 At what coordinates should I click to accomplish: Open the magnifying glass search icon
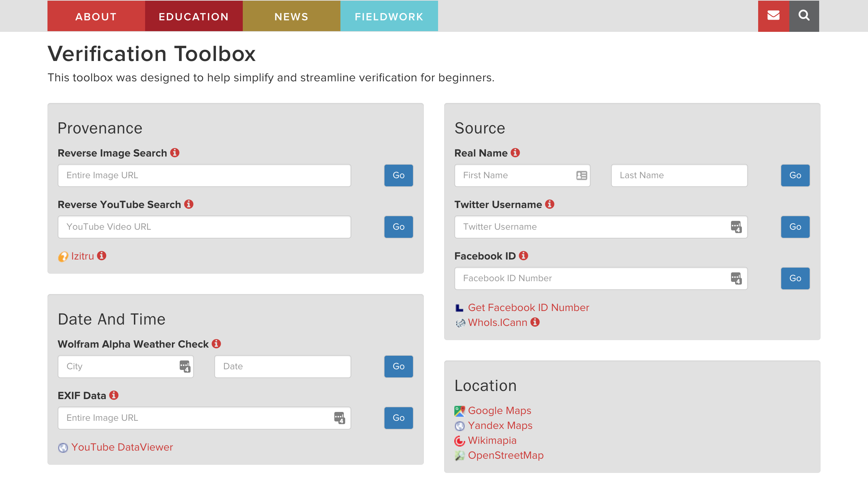804,16
